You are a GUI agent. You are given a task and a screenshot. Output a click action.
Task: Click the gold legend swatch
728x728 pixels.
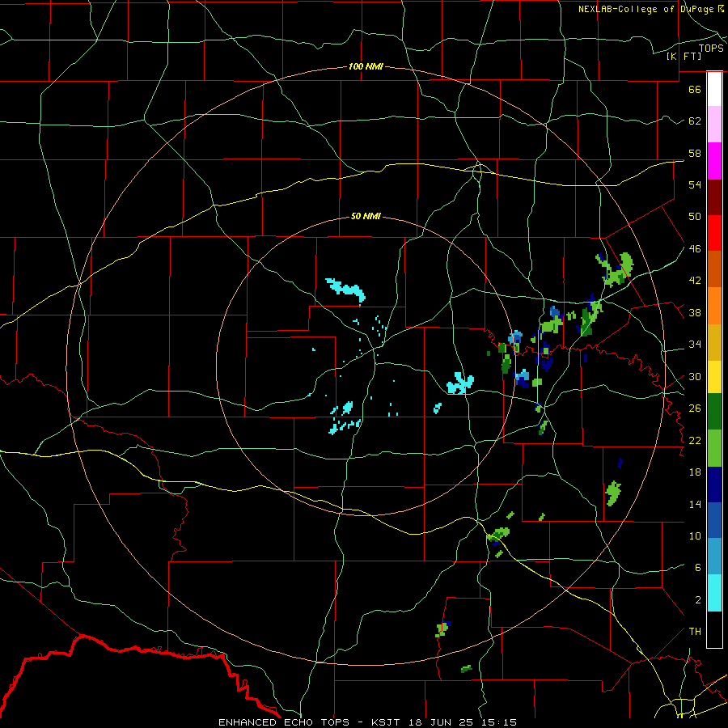pyautogui.click(x=714, y=343)
